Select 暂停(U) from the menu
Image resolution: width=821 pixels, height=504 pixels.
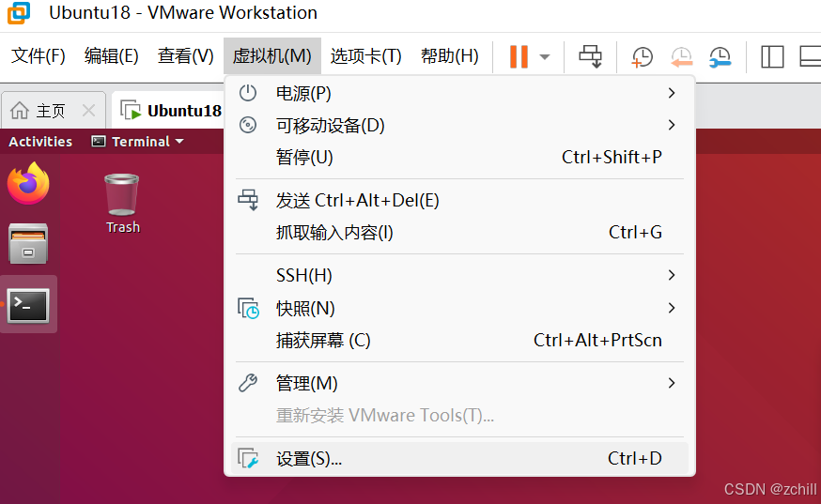(459, 157)
